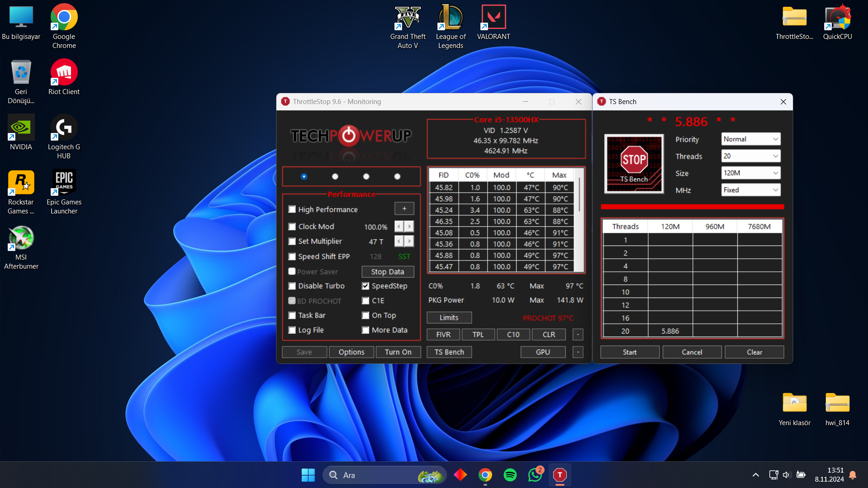868x488 pixels.
Task: Increase Clock Mod with right arrow
Action: pyautogui.click(x=409, y=227)
